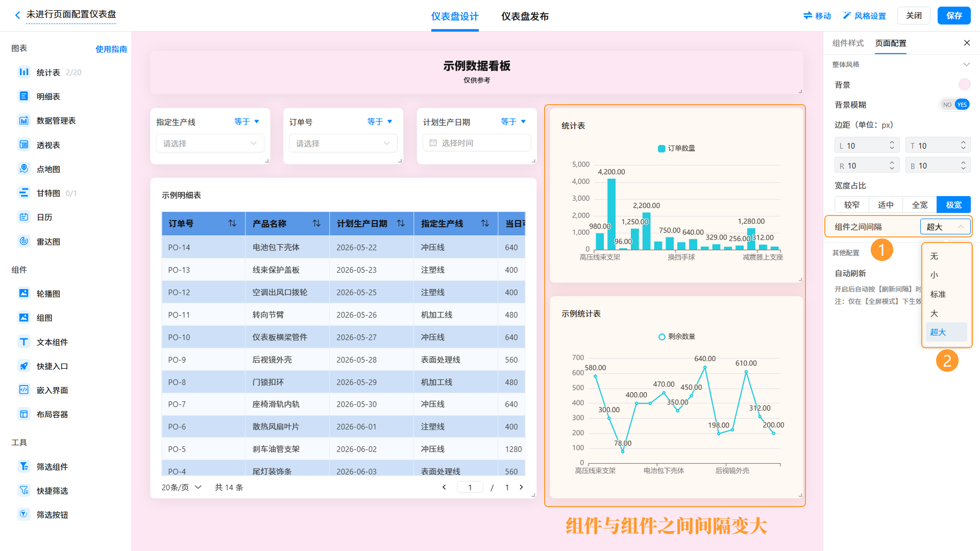Image resolution: width=980 pixels, height=551 pixels.
Task: Click the R margin input field
Action: 867,165
